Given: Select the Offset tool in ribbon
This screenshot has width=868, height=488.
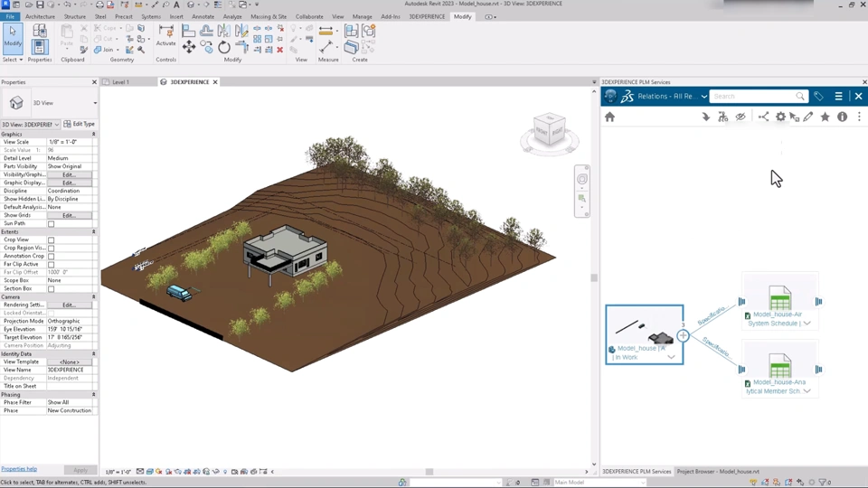Looking at the screenshot, I should pos(206,31).
